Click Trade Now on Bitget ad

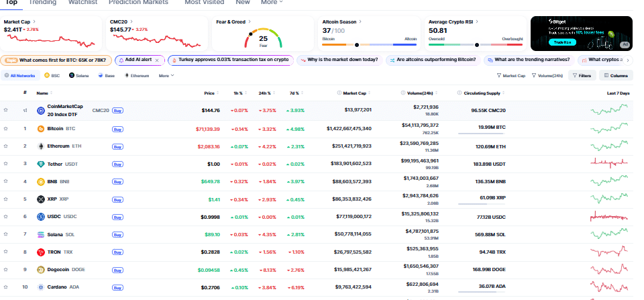(x=562, y=42)
